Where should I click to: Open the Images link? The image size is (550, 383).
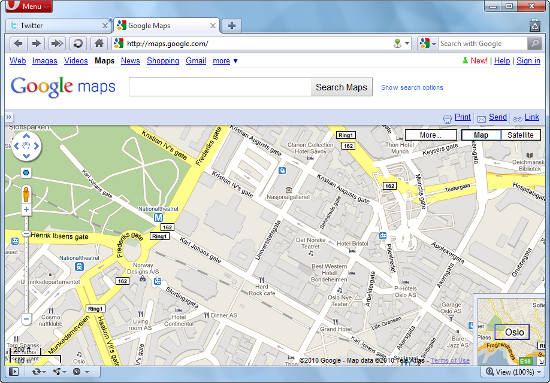point(45,61)
